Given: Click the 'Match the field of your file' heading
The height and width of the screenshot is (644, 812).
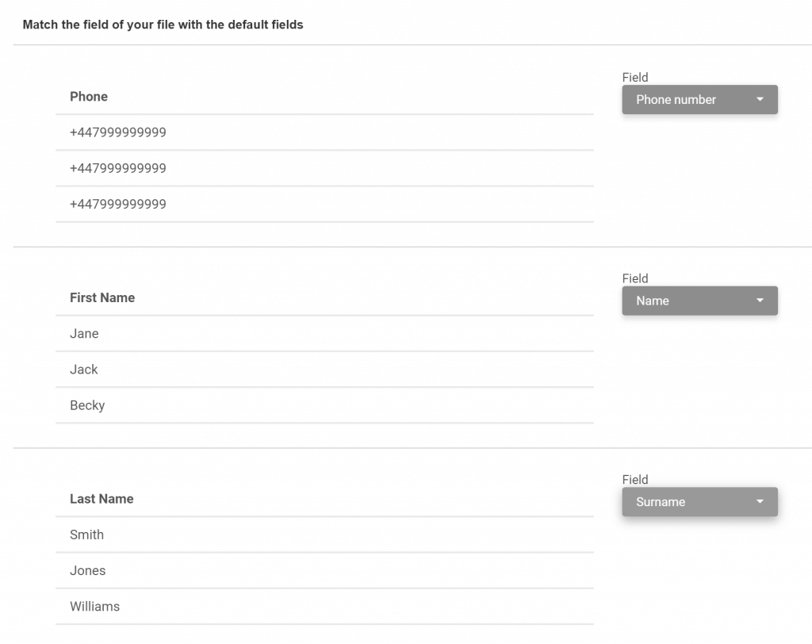Looking at the screenshot, I should pos(163,25).
